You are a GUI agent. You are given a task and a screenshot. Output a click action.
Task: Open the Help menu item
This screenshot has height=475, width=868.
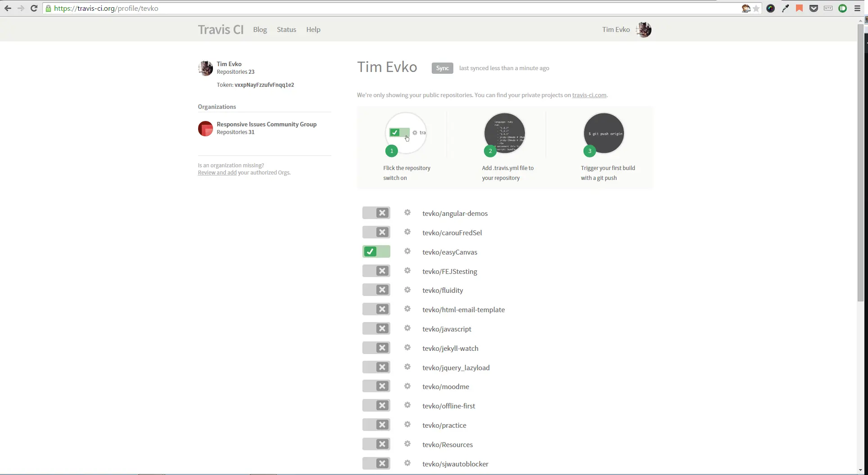point(313,29)
